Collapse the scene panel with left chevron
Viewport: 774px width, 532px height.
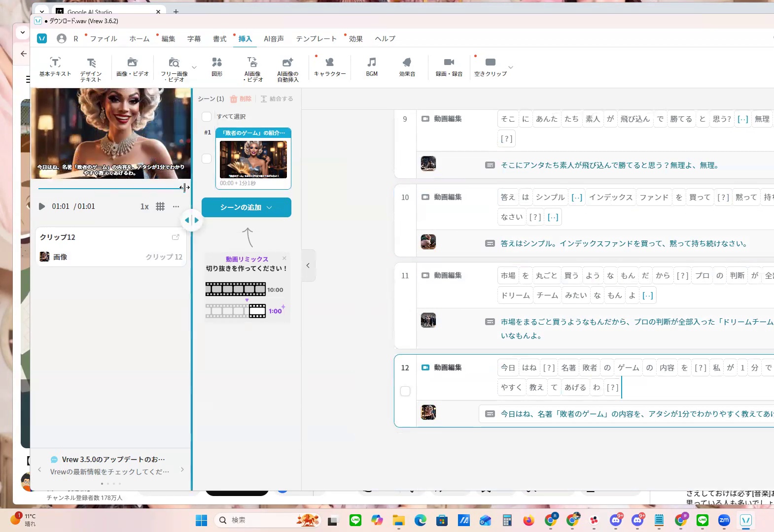pos(308,266)
